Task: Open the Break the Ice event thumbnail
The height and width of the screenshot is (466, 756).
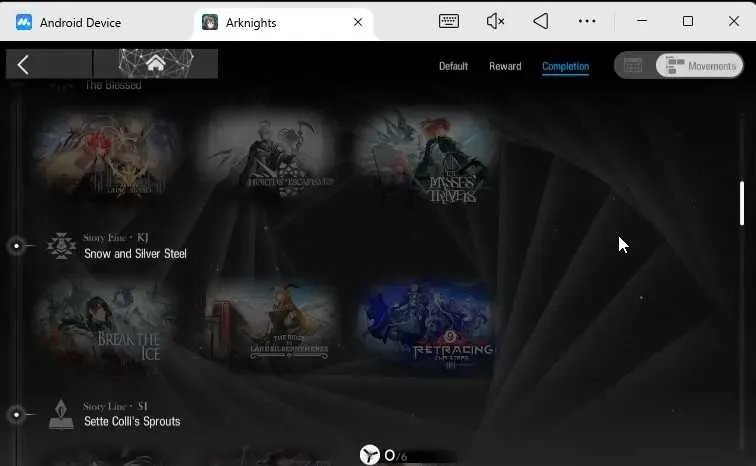Action: (107, 324)
